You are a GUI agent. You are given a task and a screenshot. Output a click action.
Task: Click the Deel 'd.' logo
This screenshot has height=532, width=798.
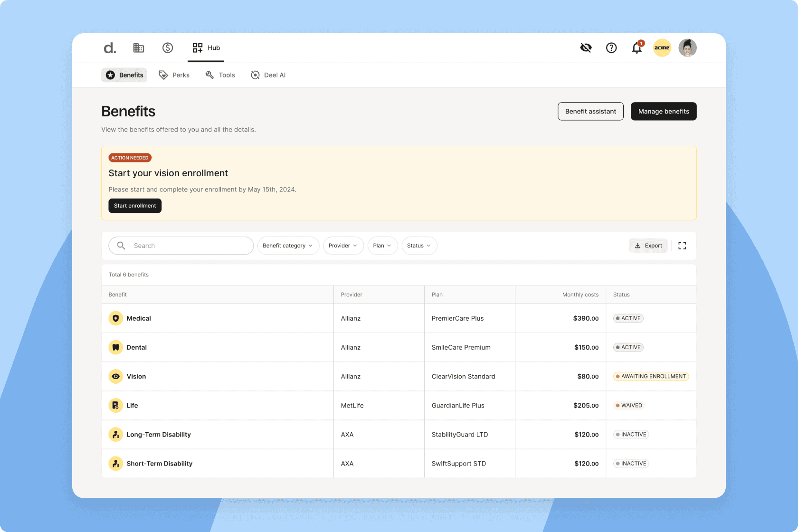click(110, 48)
